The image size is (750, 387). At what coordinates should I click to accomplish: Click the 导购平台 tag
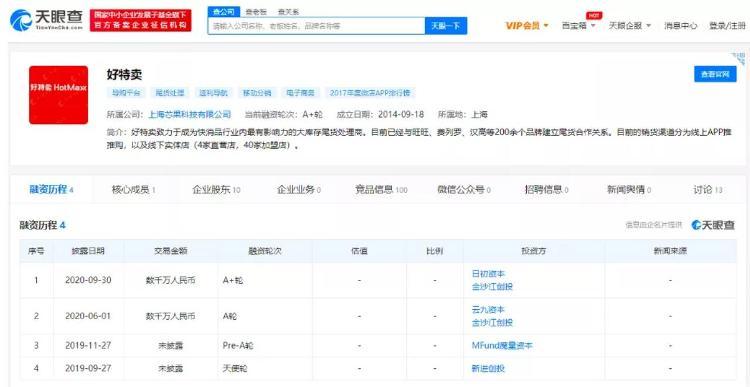[126, 93]
